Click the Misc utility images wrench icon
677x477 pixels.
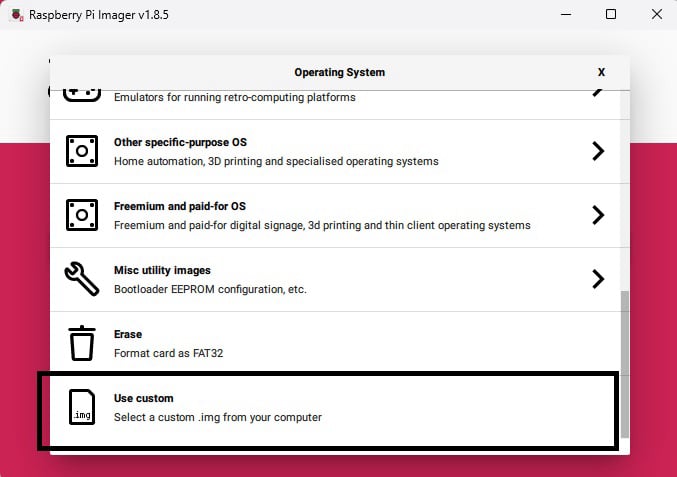[x=82, y=279]
